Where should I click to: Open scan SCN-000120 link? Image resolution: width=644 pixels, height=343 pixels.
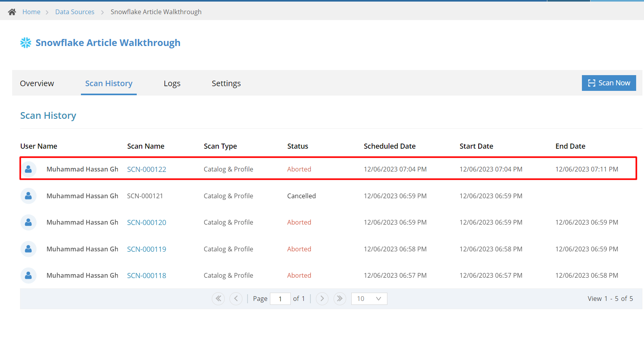[x=147, y=222]
